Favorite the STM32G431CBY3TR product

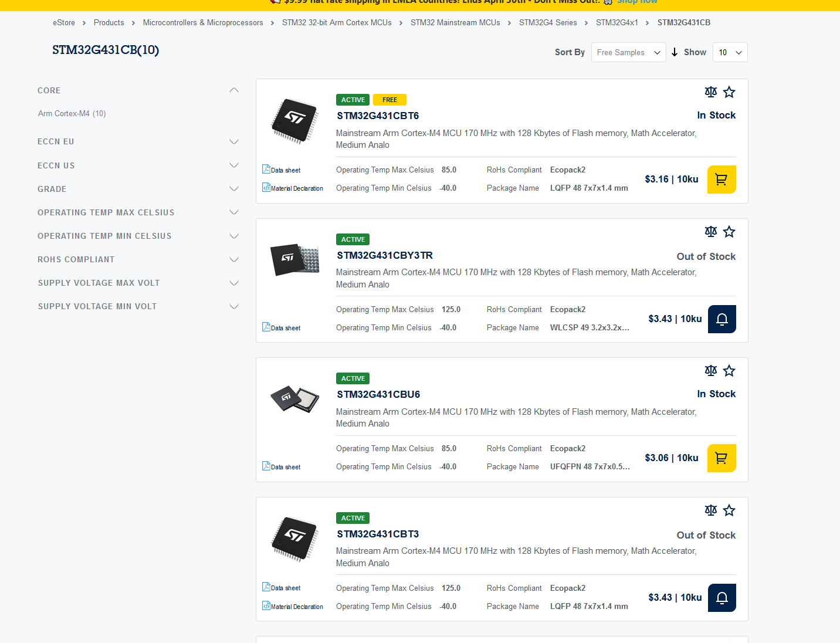tap(729, 232)
